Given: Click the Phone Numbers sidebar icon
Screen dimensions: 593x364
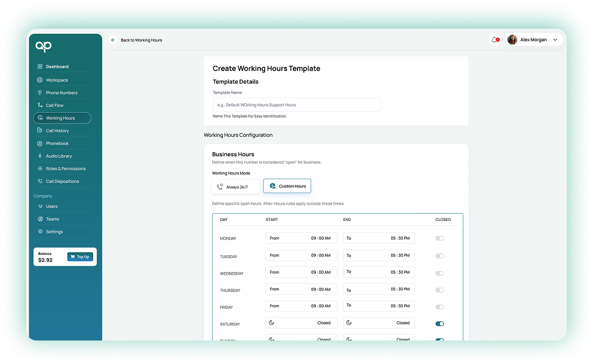Looking at the screenshot, I should pyautogui.click(x=40, y=93).
